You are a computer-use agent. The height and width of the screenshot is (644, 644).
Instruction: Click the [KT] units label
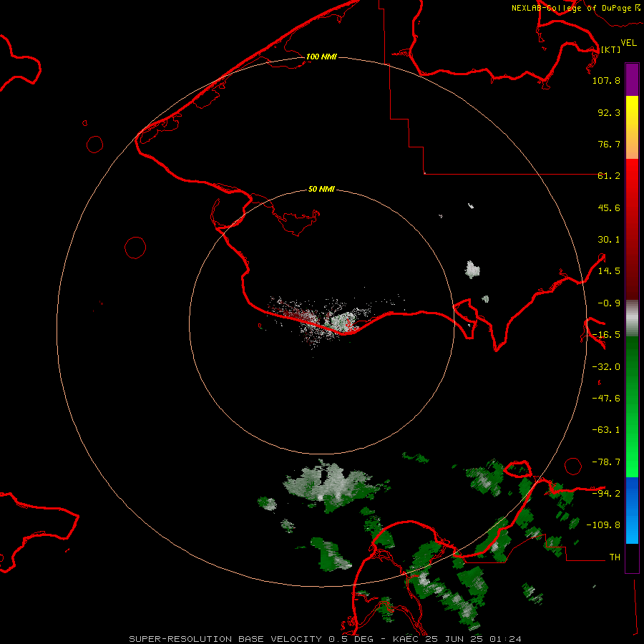point(610,49)
